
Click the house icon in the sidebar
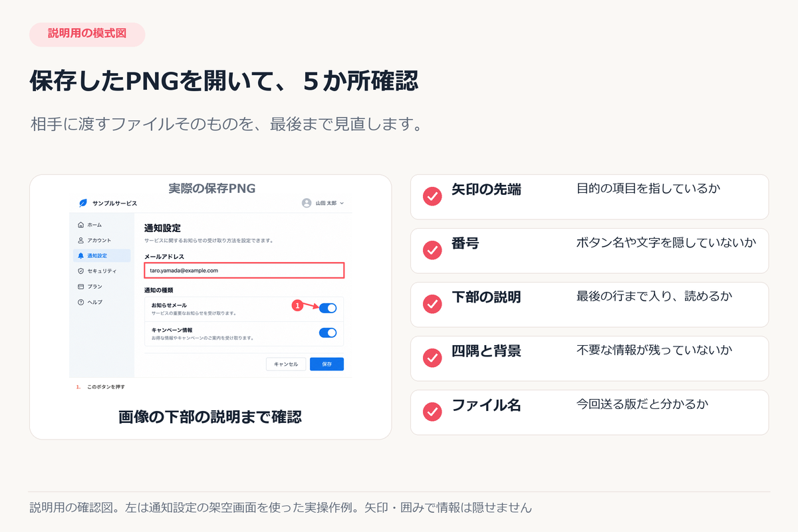pos(81,225)
